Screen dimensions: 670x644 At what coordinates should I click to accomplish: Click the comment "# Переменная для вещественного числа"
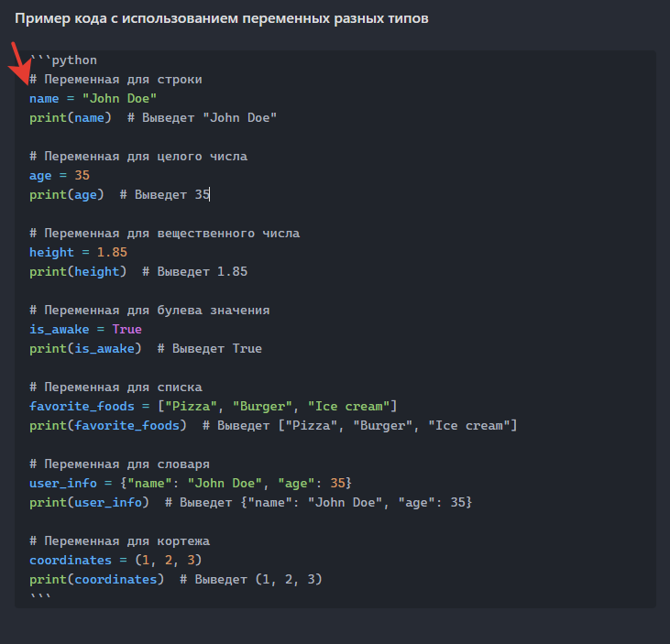point(164,234)
